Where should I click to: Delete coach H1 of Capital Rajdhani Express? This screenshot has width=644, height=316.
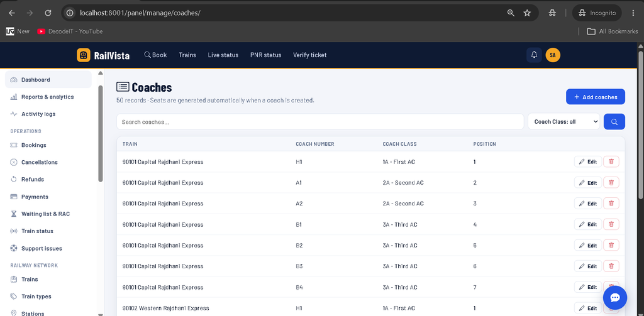[611, 161]
